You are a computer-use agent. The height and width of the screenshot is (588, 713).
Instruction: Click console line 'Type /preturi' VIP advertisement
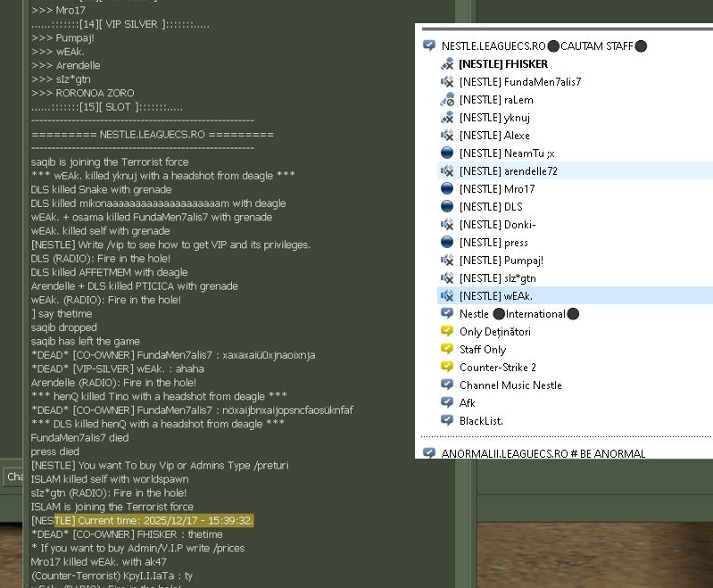160,465
